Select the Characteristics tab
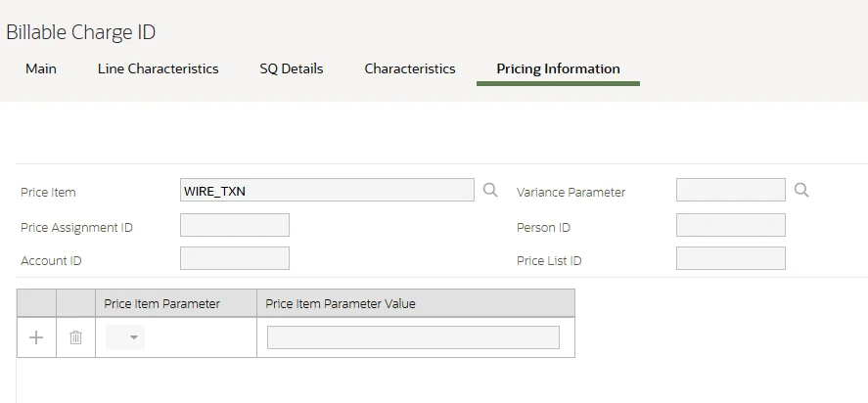 point(409,69)
